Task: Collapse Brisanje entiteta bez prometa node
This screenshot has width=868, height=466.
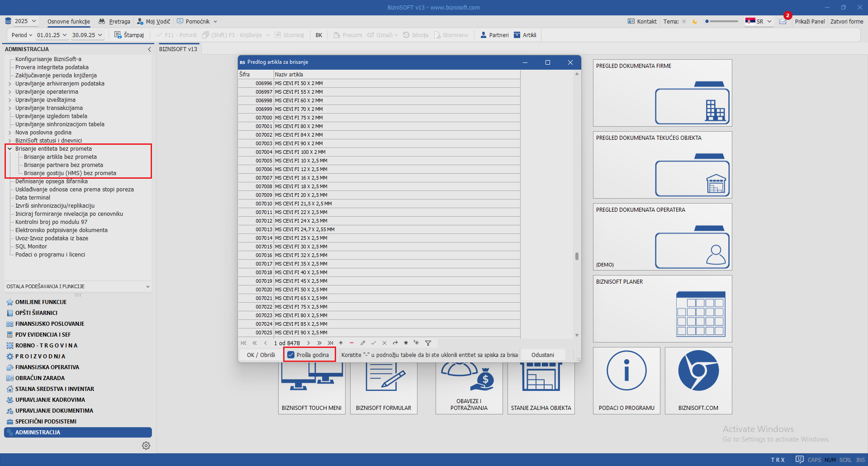Action: point(9,149)
